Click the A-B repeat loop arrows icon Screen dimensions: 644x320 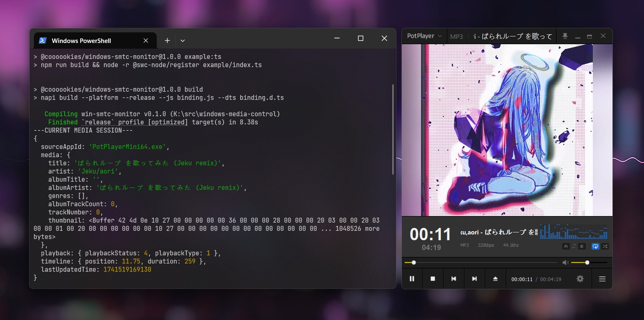pos(574,246)
